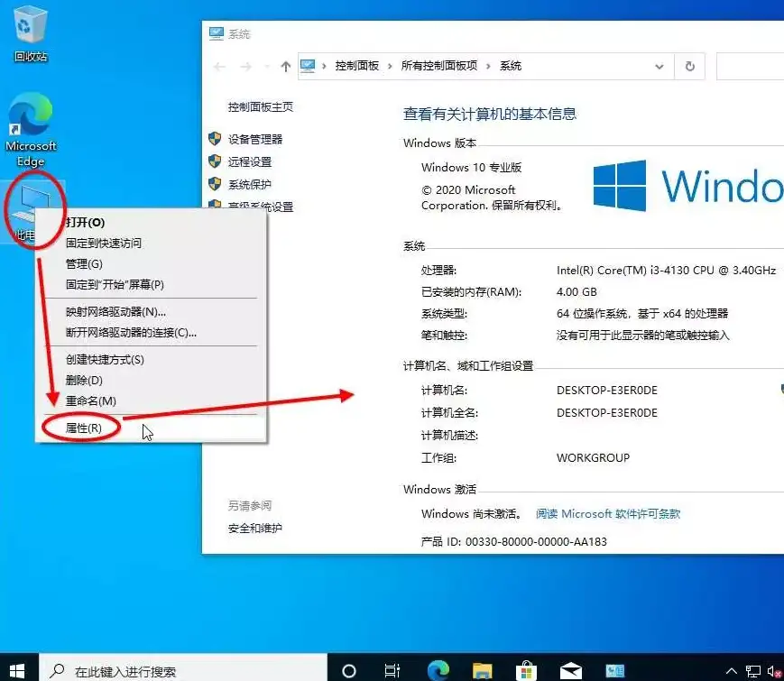This screenshot has height=681, width=784.
Task: Click 阅读 Microsoft 软件许可条款 link
Action: 608,513
